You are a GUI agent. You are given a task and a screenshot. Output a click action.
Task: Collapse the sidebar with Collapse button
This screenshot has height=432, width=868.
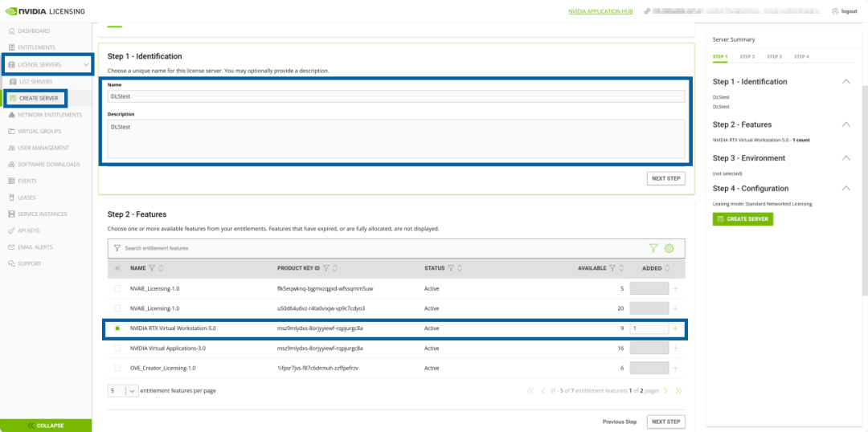pyautogui.click(x=46, y=426)
